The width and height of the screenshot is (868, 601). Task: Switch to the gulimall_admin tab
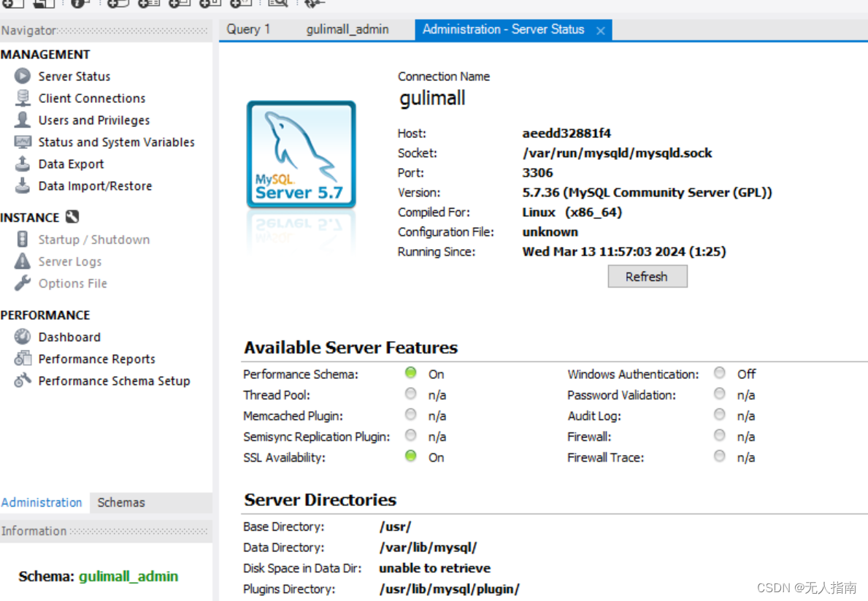(x=347, y=29)
